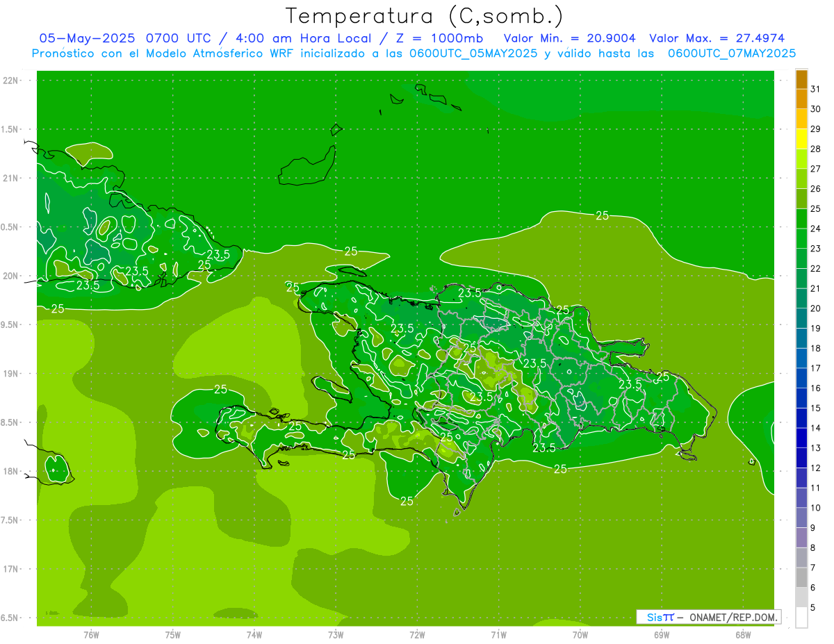Click the "20N" latitude axis label
834x644 pixels.
click(10, 276)
